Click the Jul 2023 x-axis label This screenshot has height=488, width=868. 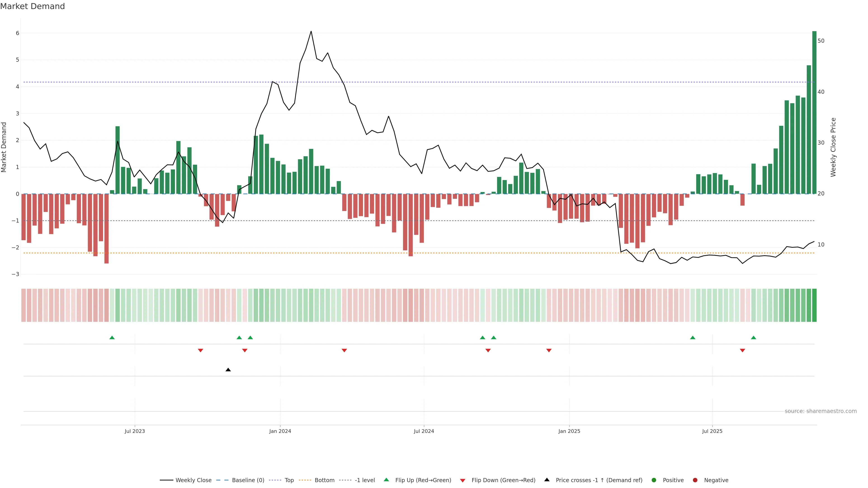pyautogui.click(x=135, y=431)
